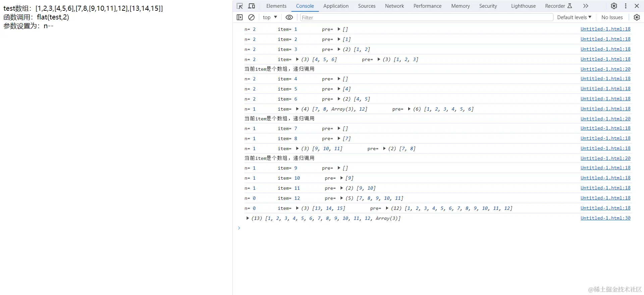Open Untitled-1.html:18 link on item= 12 row
This screenshot has width=644, height=295.
pos(605,198)
